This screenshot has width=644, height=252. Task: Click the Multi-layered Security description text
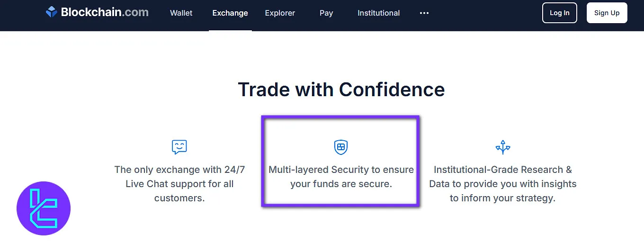pyautogui.click(x=341, y=177)
